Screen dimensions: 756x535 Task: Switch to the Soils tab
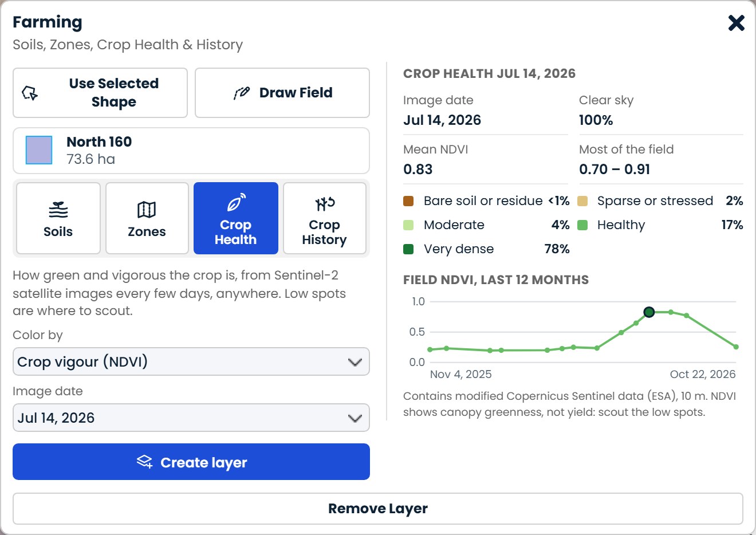click(58, 218)
